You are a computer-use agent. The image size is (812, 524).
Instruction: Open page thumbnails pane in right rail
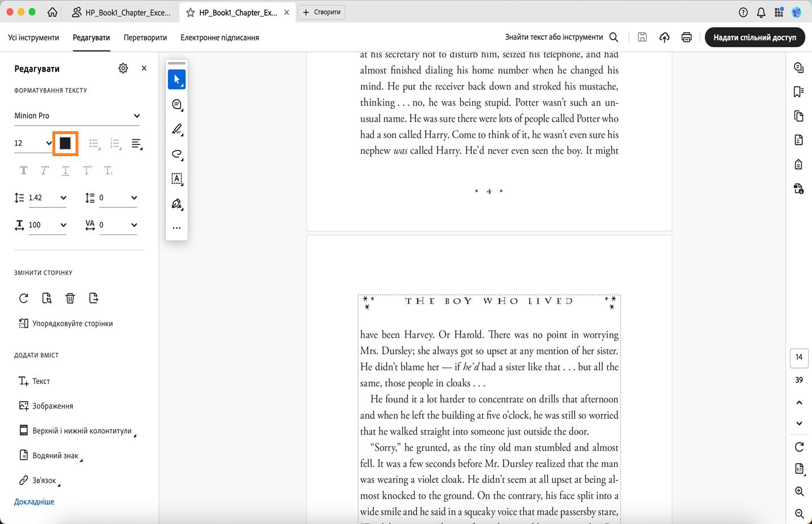(x=798, y=116)
